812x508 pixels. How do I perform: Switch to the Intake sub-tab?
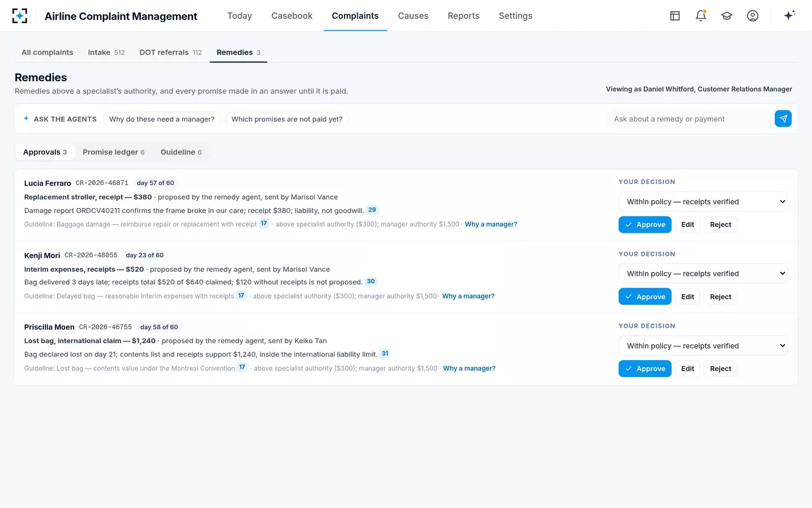[x=107, y=52]
